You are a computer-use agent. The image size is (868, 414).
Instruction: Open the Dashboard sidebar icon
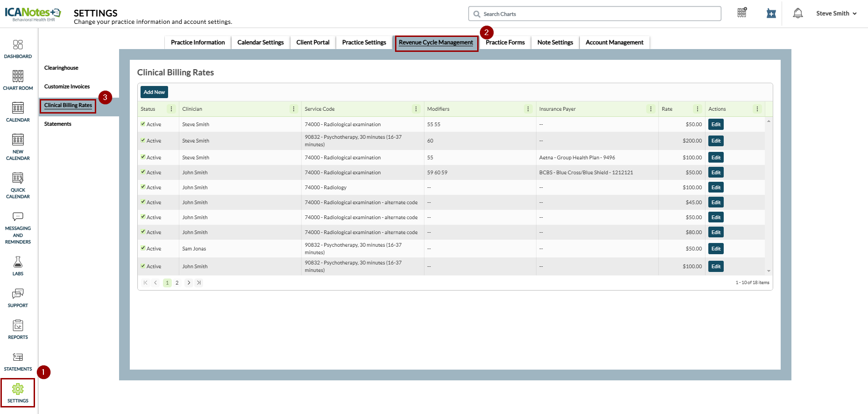pyautogui.click(x=18, y=45)
